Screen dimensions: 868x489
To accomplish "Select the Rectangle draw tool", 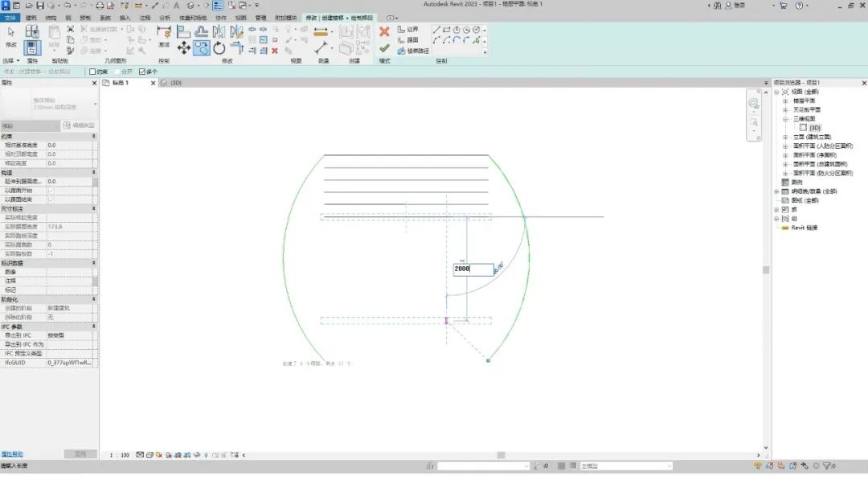I will click(446, 30).
